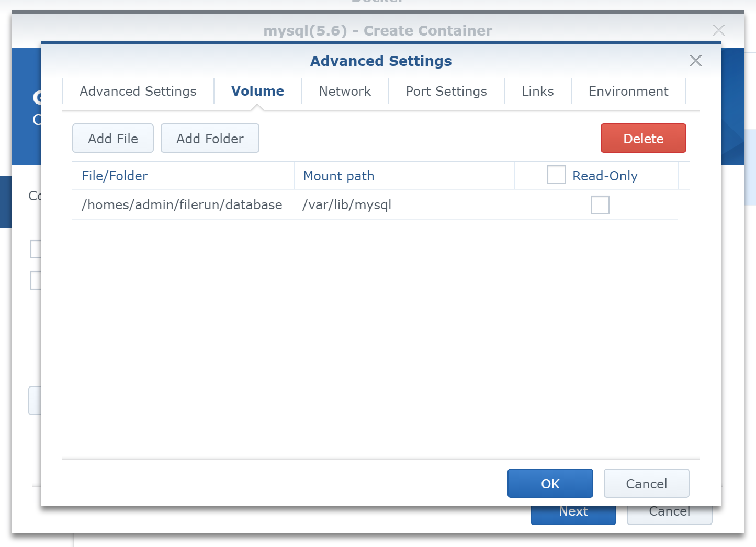Image resolution: width=756 pixels, height=547 pixels.
Task: Click the Next button behind the dialog
Action: [x=573, y=515]
